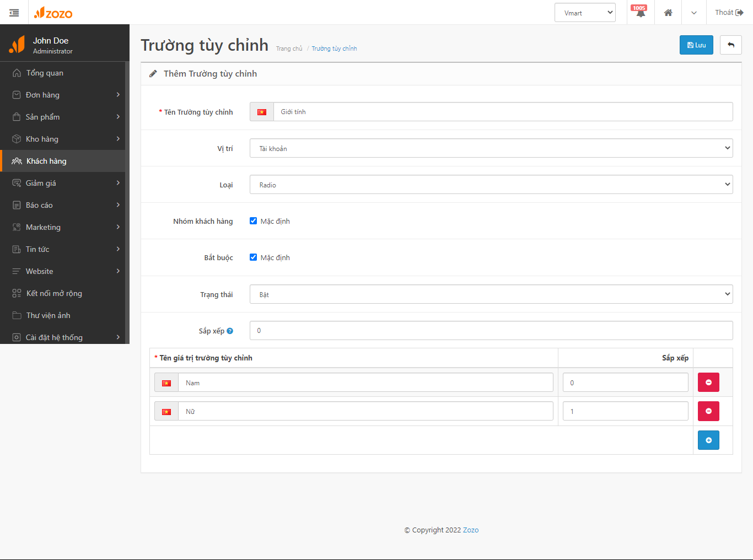Open the Loại Radio dropdown
Image resolution: width=753 pixels, height=560 pixels.
click(491, 184)
